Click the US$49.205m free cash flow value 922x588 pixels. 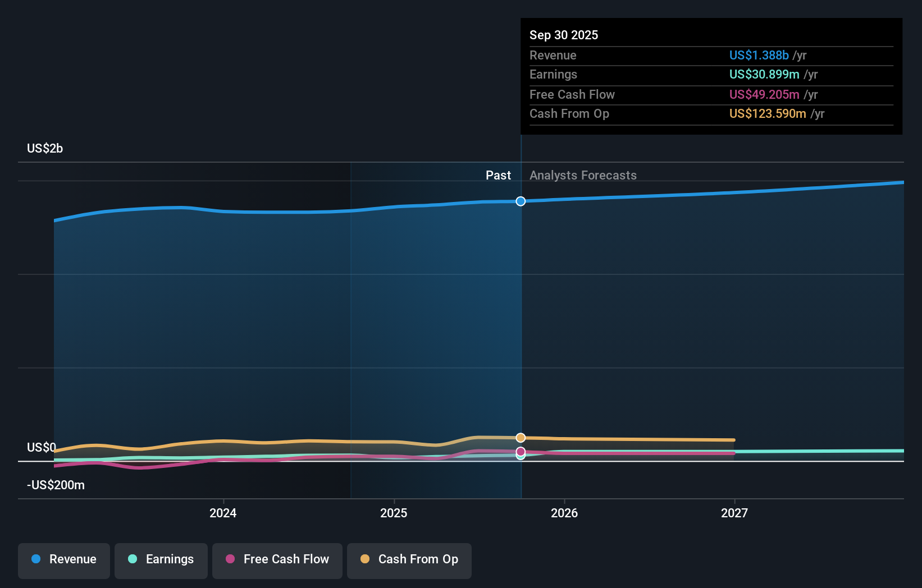point(764,94)
